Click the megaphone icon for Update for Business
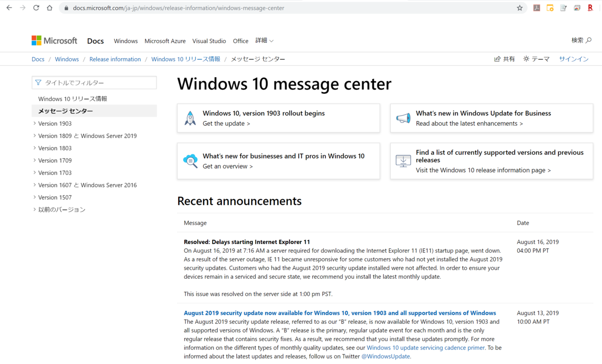The image size is (602, 364). click(x=403, y=118)
